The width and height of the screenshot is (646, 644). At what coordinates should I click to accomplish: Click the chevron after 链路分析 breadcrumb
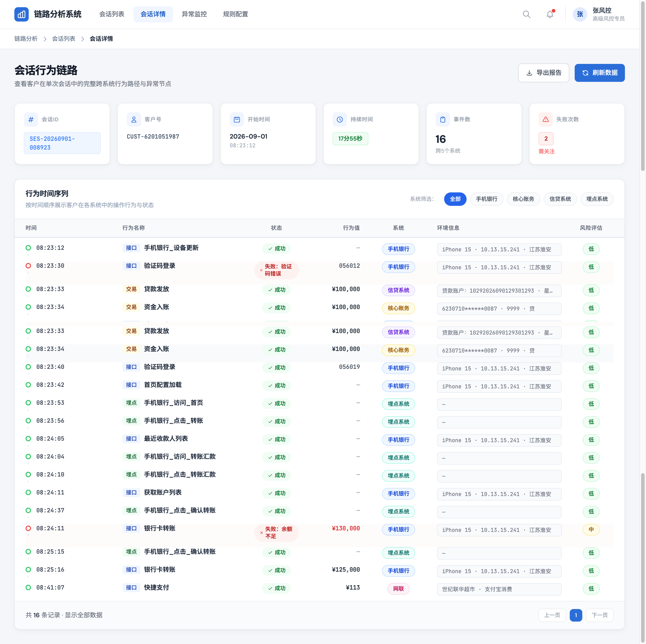click(x=45, y=39)
